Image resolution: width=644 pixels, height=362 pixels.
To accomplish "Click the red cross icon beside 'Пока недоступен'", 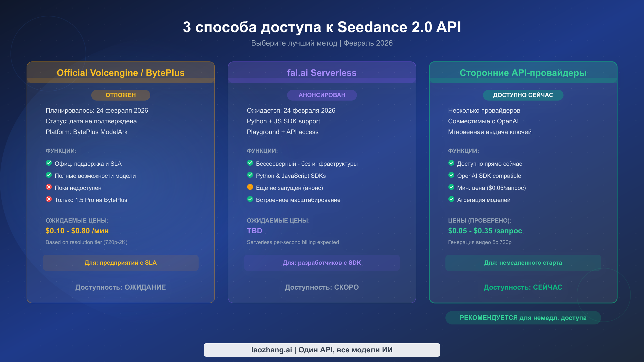I will 49,188.
